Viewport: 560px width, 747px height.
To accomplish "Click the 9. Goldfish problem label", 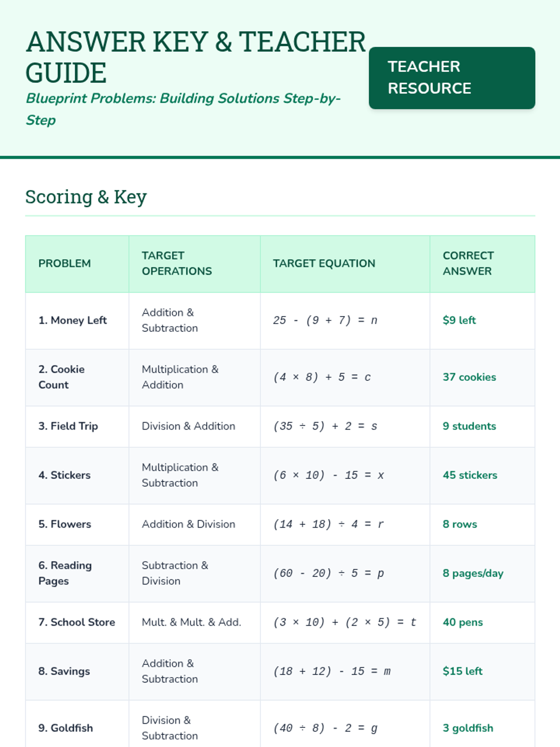I will click(66, 728).
